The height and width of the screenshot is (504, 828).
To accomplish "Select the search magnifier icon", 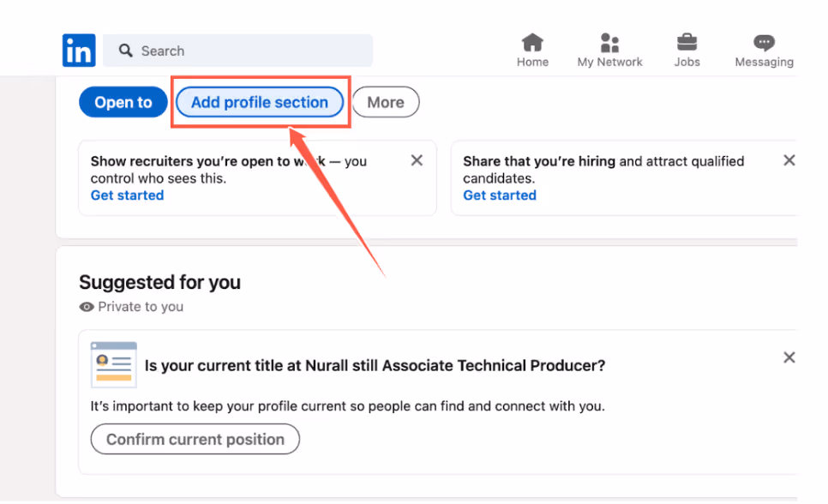I will [x=125, y=51].
